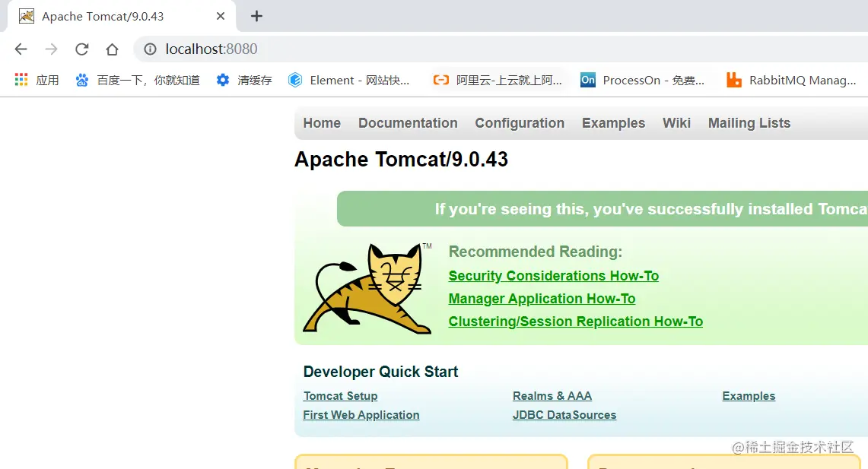Click the Apache Tomcat/9.0.43 page heading

click(402, 160)
